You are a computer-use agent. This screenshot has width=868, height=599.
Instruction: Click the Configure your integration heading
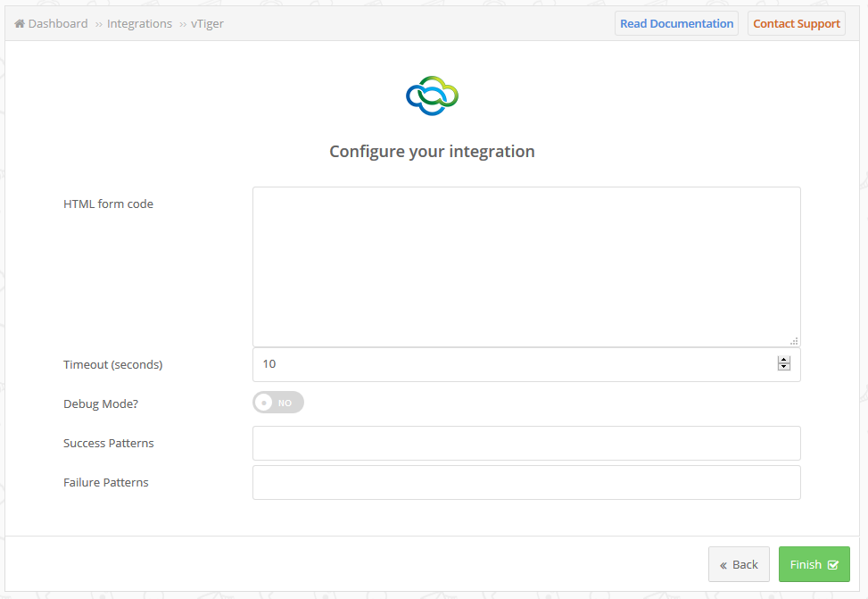point(433,151)
